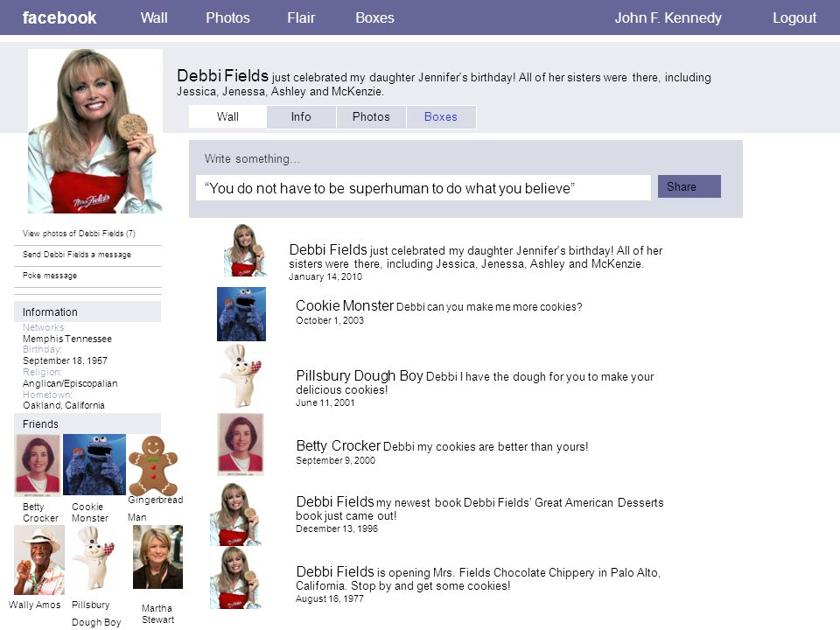Click the Friends section header
Image resolution: width=840 pixels, height=630 pixels.
[87, 423]
